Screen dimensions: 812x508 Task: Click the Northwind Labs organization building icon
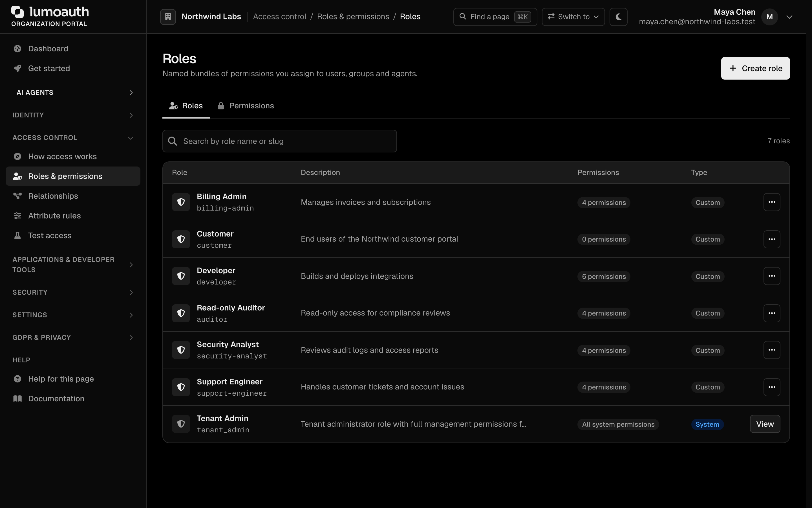[x=168, y=16]
